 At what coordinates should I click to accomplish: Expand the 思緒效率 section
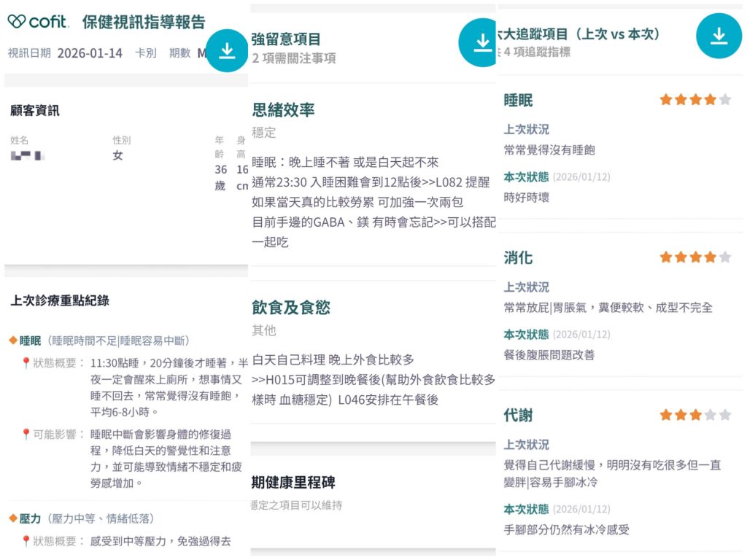pos(282,110)
